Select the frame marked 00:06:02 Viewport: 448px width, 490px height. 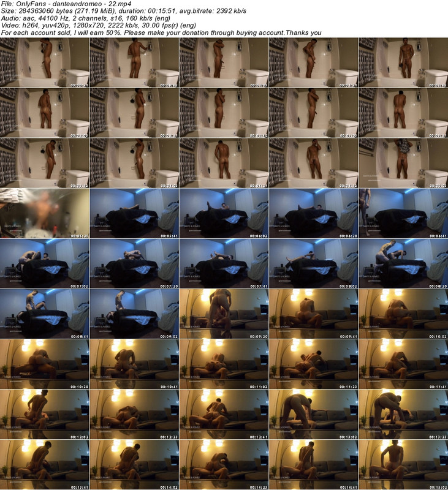point(224,213)
